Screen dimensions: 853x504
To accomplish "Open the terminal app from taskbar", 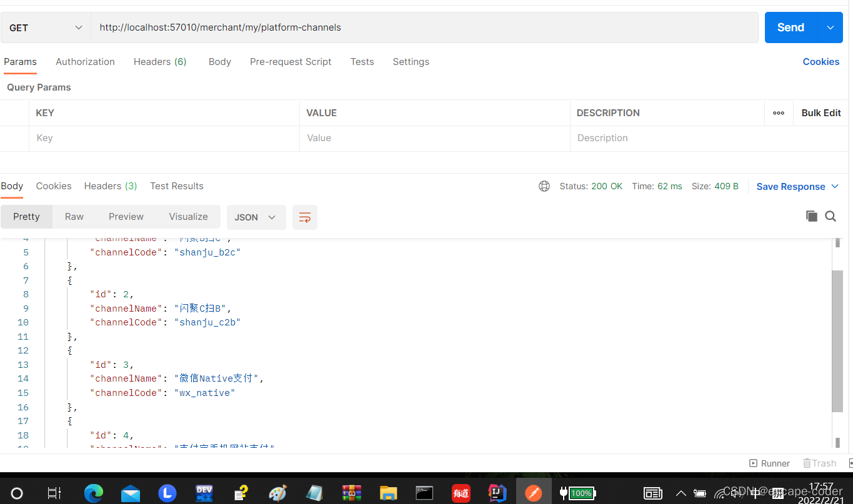I will point(424,493).
